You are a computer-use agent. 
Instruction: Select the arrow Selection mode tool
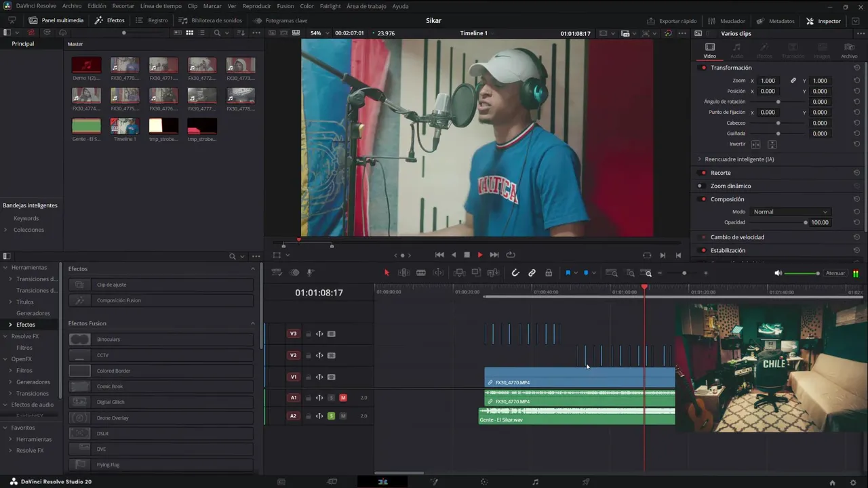[x=387, y=273]
